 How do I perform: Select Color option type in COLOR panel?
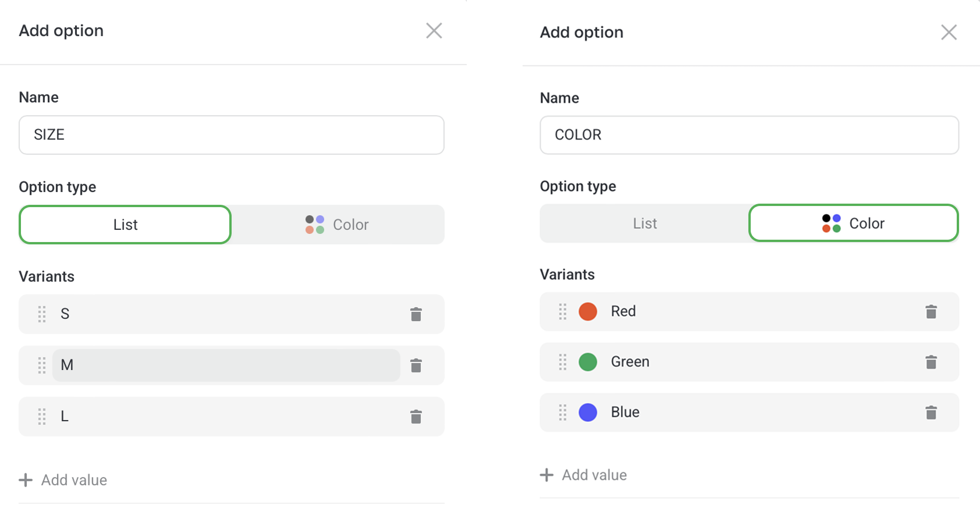[x=853, y=223]
